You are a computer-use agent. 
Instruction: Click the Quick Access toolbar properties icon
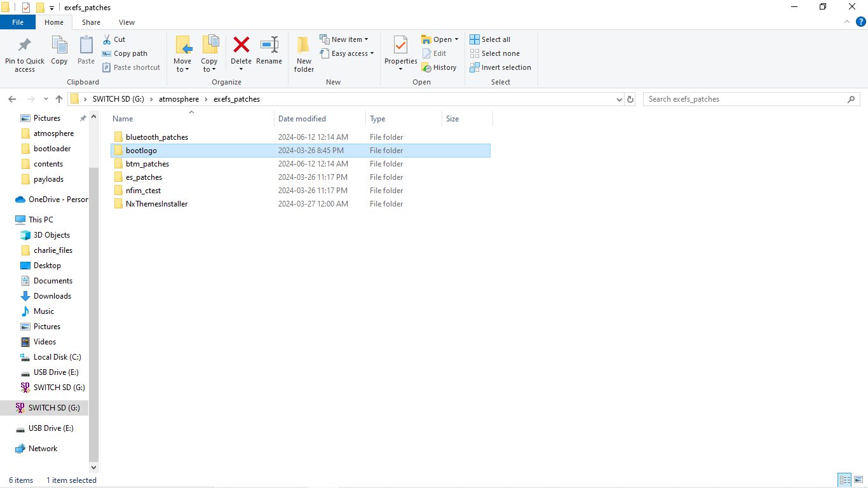coord(26,8)
